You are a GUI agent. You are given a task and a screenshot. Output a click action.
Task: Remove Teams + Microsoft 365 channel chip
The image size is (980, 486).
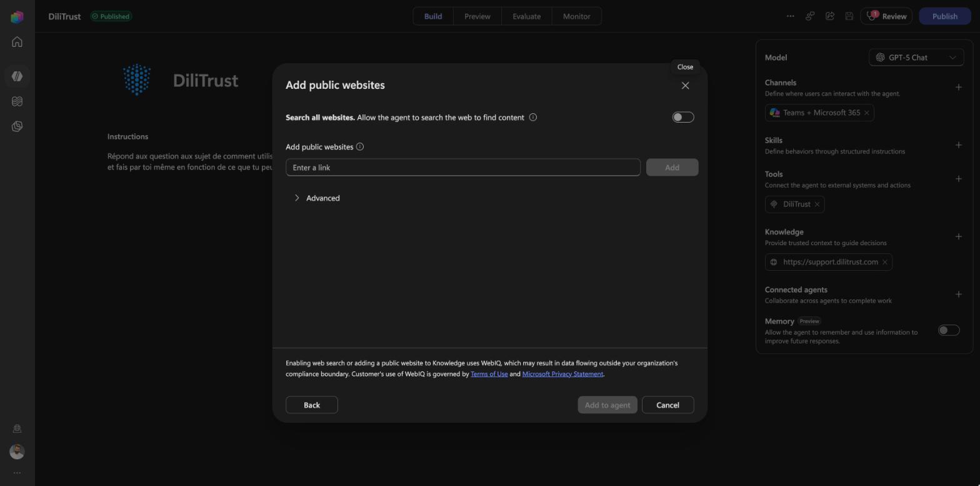pyautogui.click(x=867, y=113)
